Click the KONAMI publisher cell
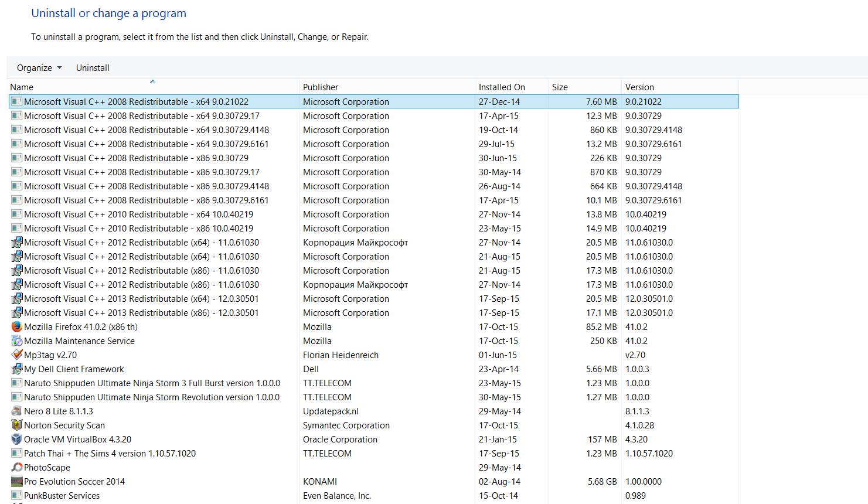868x504 pixels. 320,482
